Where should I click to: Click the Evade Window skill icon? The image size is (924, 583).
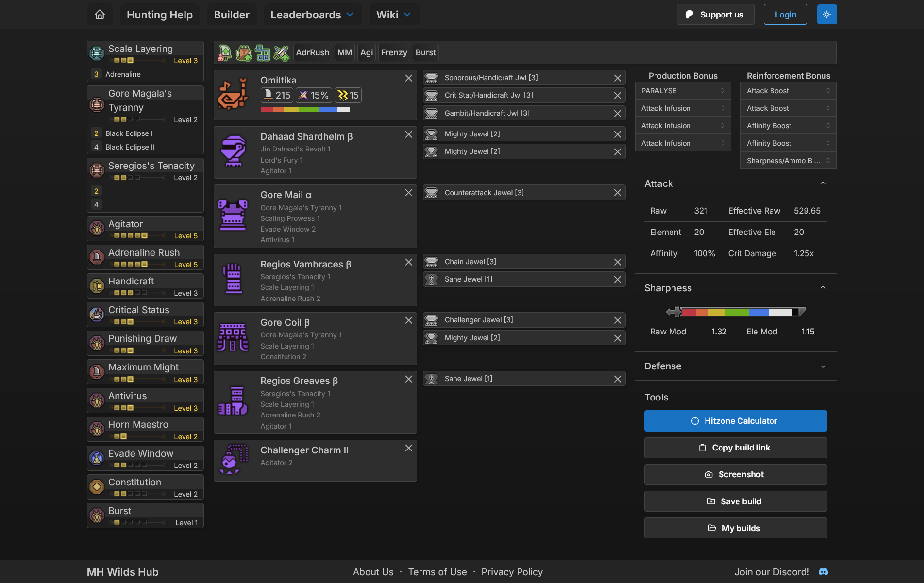[97, 458]
